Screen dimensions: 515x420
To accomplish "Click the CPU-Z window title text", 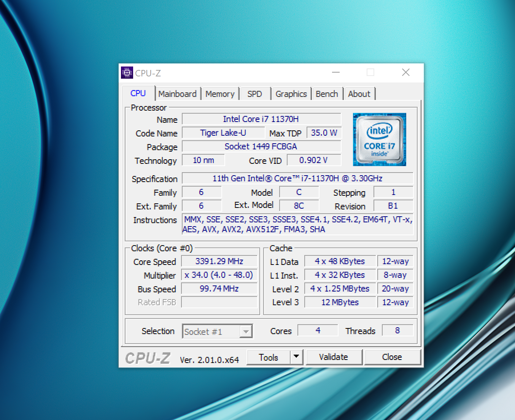I will (148, 73).
